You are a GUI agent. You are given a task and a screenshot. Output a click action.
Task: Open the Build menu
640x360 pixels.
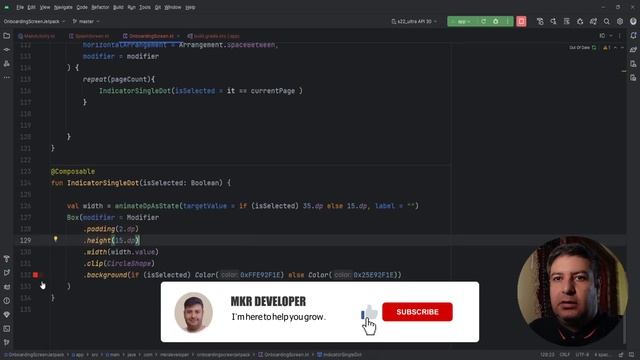tap(118, 7)
